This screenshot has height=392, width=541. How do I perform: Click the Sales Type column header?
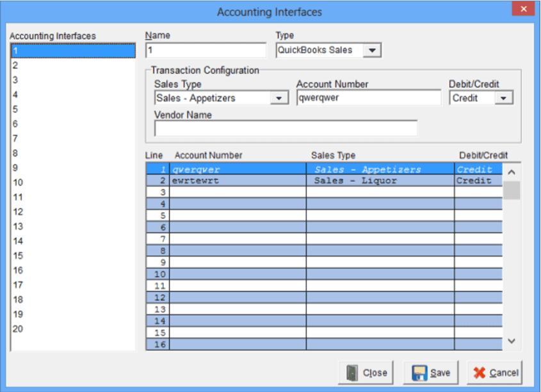point(333,155)
